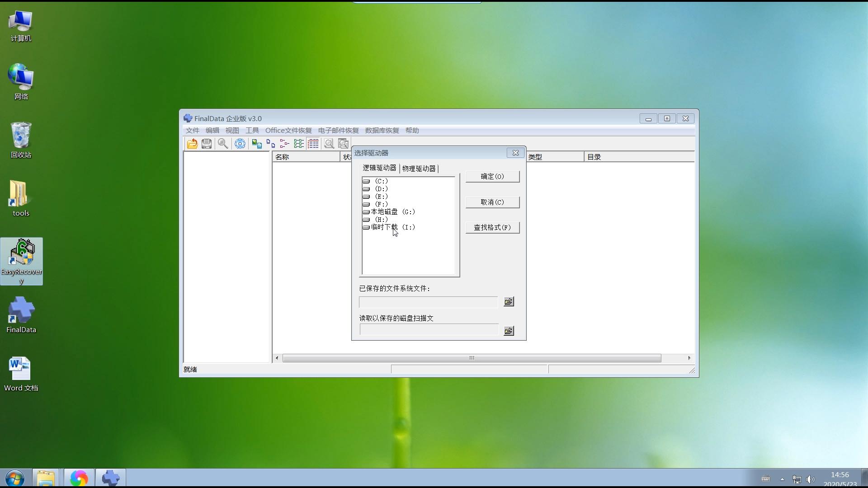Select the 逻辑驱动器 tab

[x=379, y=168]
